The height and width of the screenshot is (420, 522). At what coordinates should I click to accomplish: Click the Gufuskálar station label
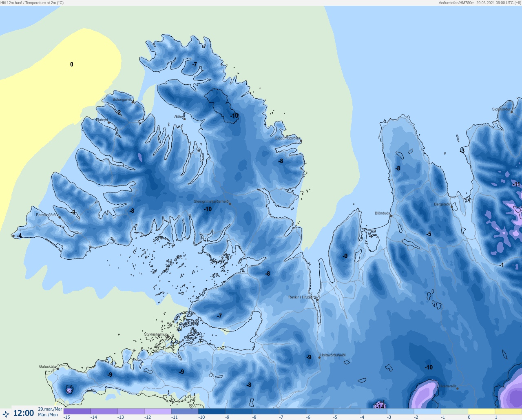coord(48,367)
